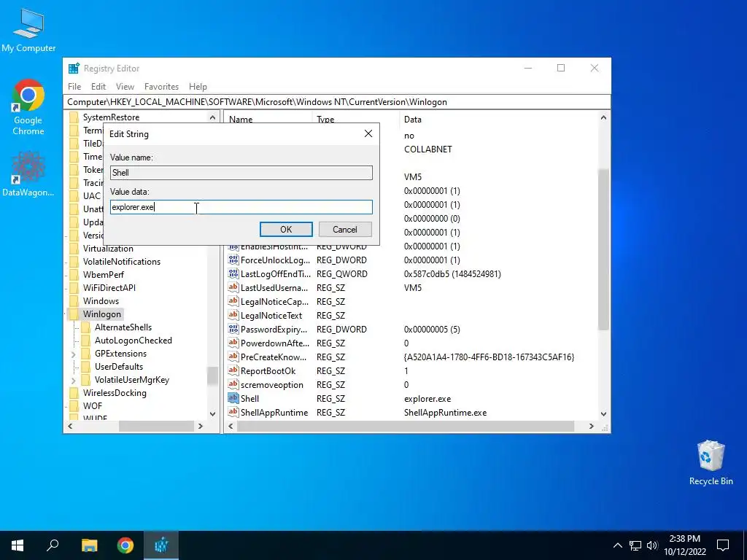The height and width of the screenshot is (560, 747).
Task: Click the COLLABNET data value
Action: pyautogui.click(x=427, y=149)
